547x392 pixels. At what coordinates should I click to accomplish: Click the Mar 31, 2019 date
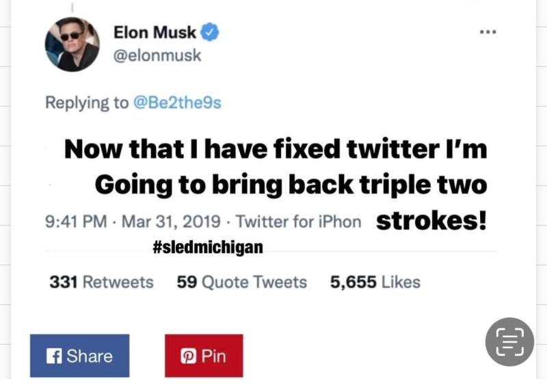171,222
